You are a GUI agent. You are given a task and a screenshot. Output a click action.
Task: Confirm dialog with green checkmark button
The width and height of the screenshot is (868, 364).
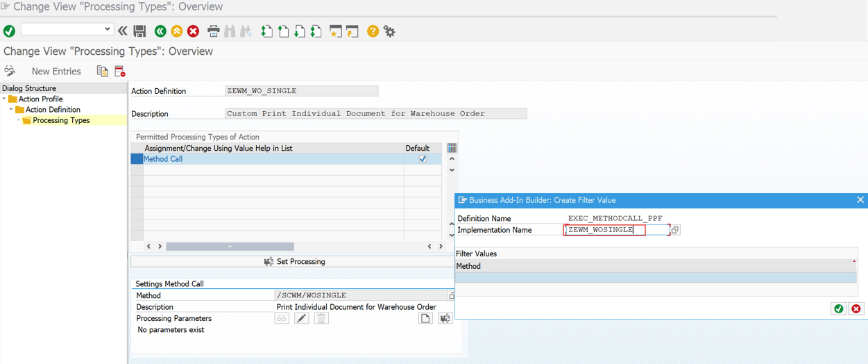pyautogui.click(x=839, y=308)
